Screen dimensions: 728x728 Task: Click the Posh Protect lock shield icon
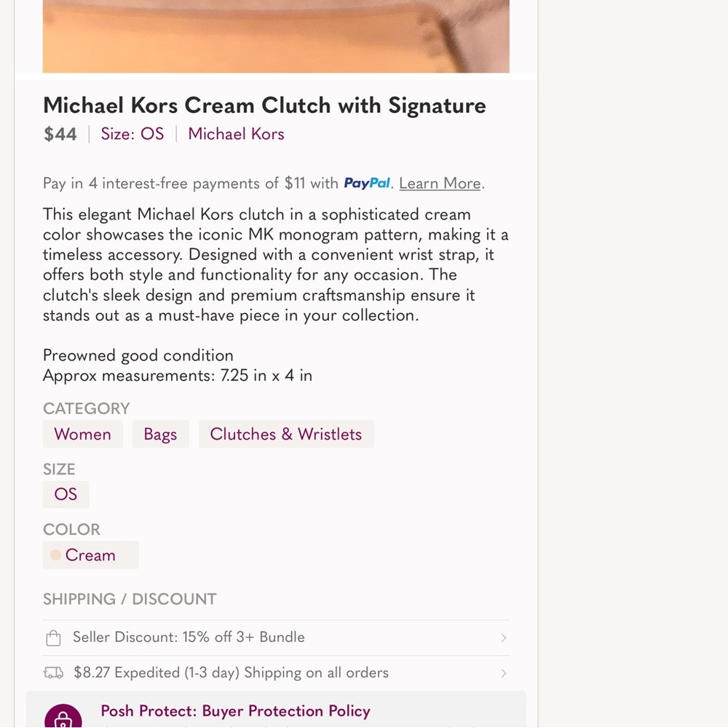[63, 719]
